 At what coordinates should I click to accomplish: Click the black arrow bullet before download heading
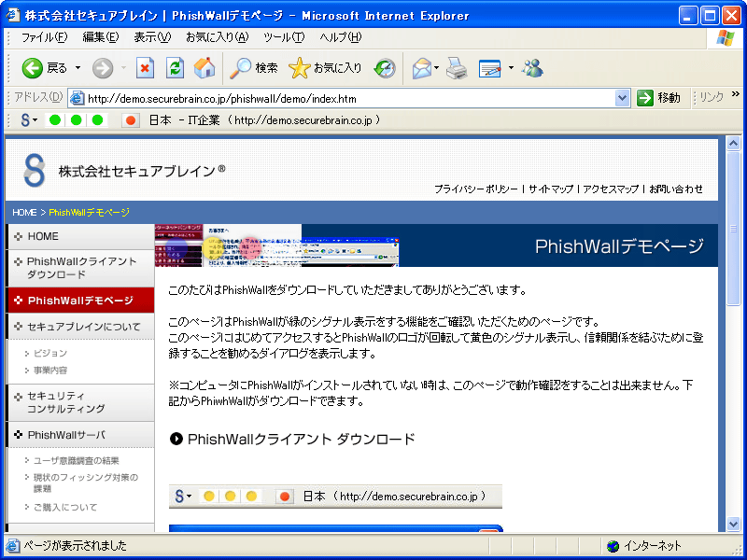(176, 439)
